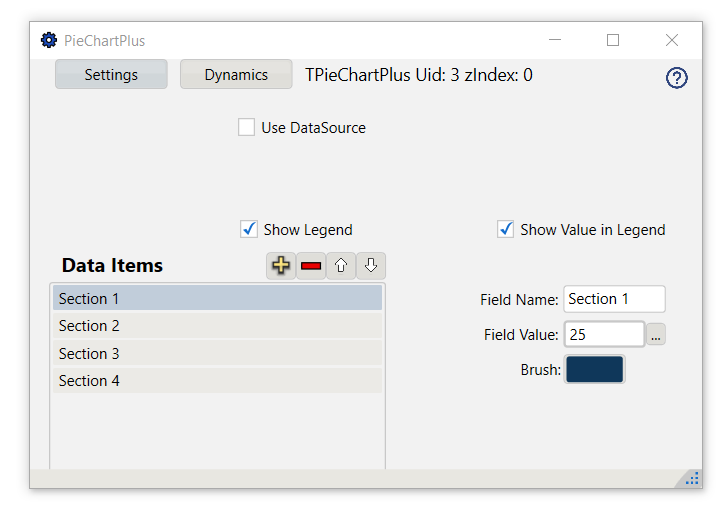727x516 pixels.
Task: Choose Section 4 data item
Action: (217, 381)
